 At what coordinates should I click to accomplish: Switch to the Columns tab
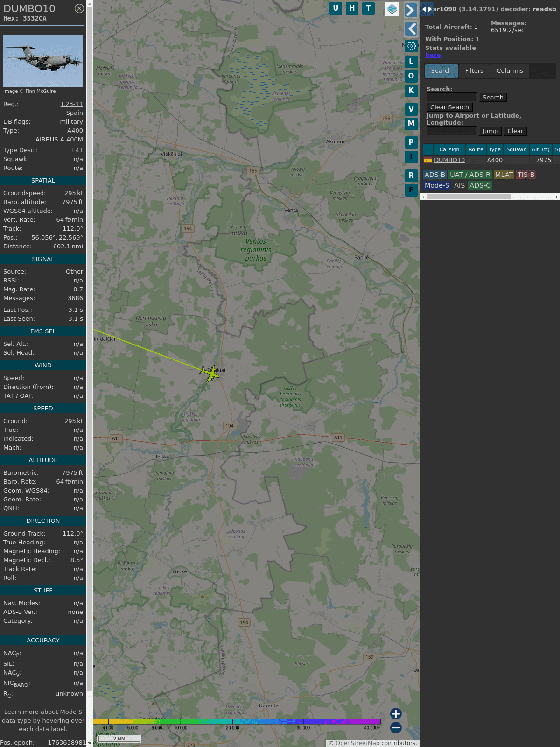[x=510, y=71]
